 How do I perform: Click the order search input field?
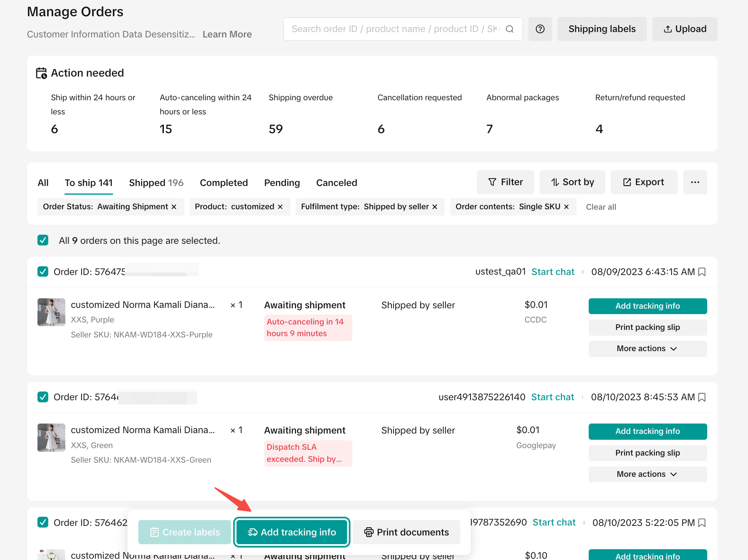click(395, 29)
